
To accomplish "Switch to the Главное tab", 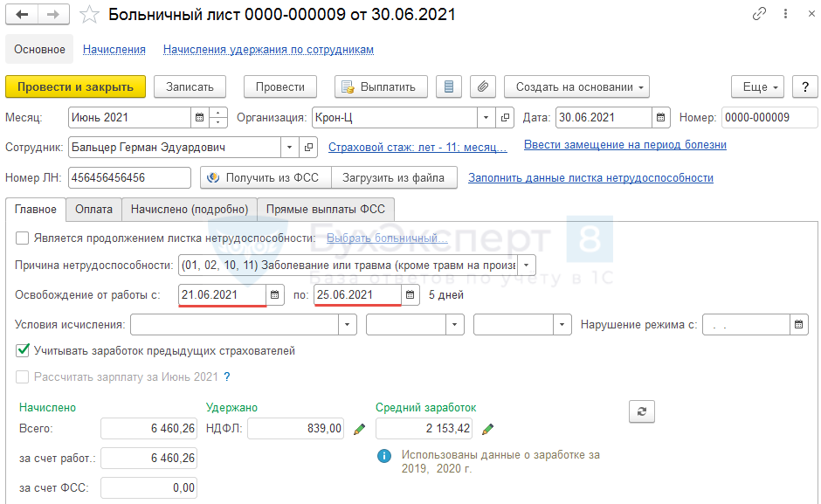I will coord(36,209).
